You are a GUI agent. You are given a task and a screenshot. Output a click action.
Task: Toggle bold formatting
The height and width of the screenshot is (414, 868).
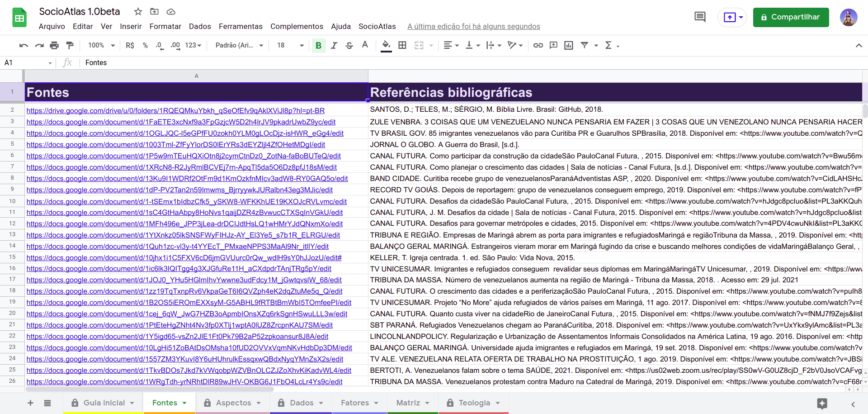[319, 45]
